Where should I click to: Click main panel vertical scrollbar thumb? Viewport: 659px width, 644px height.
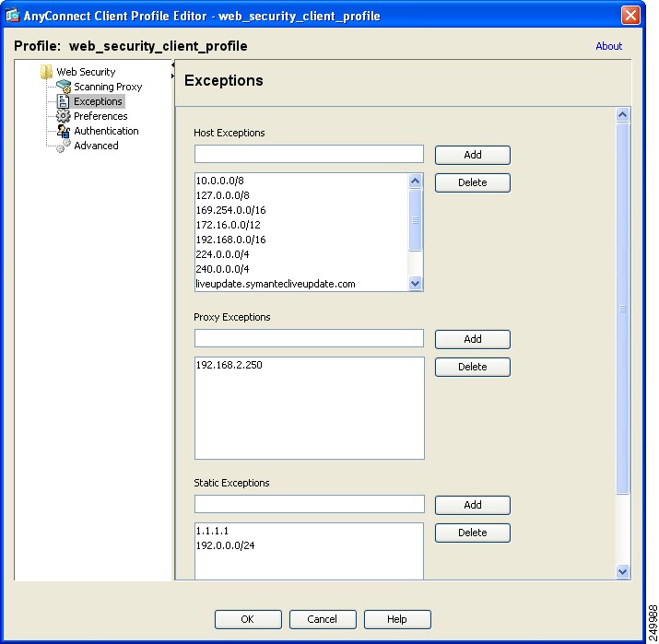point(622,309)
